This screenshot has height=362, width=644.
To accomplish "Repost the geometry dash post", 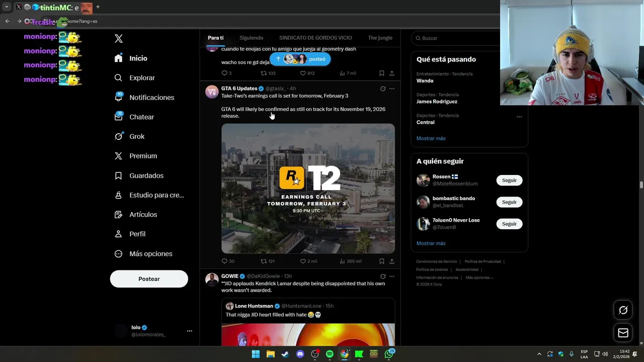I will click(x=268, y=73).
